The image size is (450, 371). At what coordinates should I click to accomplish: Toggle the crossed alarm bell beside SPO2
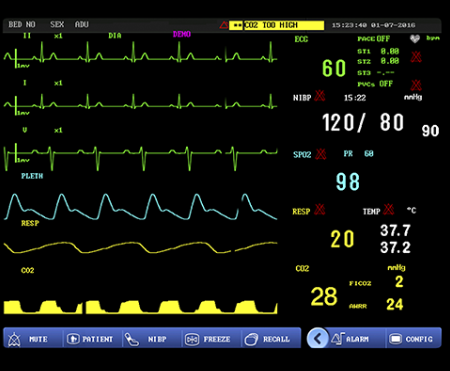[x=321, y=154]
